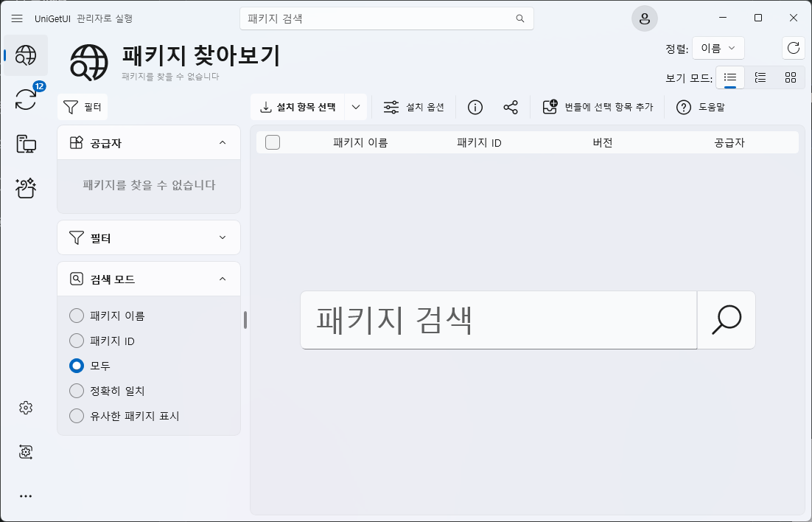Open 도움말 help button
This screenshot has height=522, width=812.
pos(701,108)
